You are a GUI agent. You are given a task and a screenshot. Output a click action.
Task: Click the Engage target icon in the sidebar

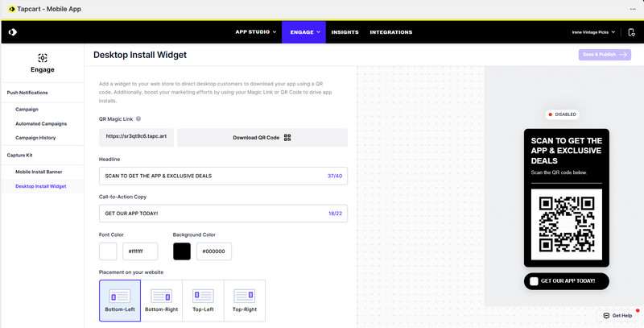(x=43, y=57)
